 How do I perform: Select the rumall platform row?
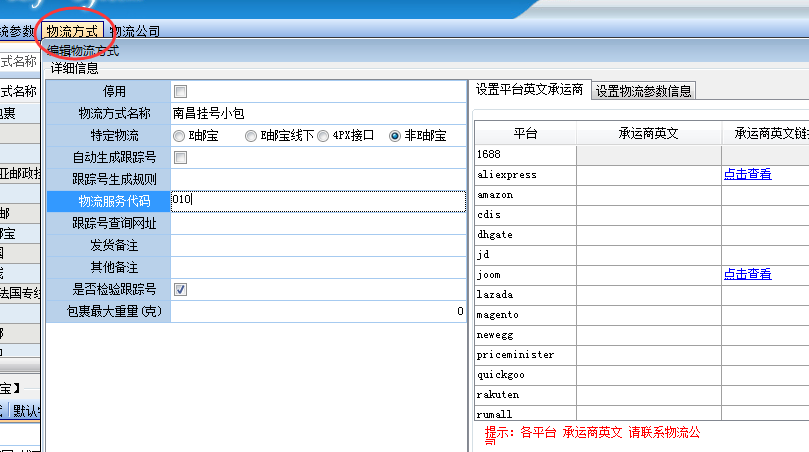(x=525, y=413)
